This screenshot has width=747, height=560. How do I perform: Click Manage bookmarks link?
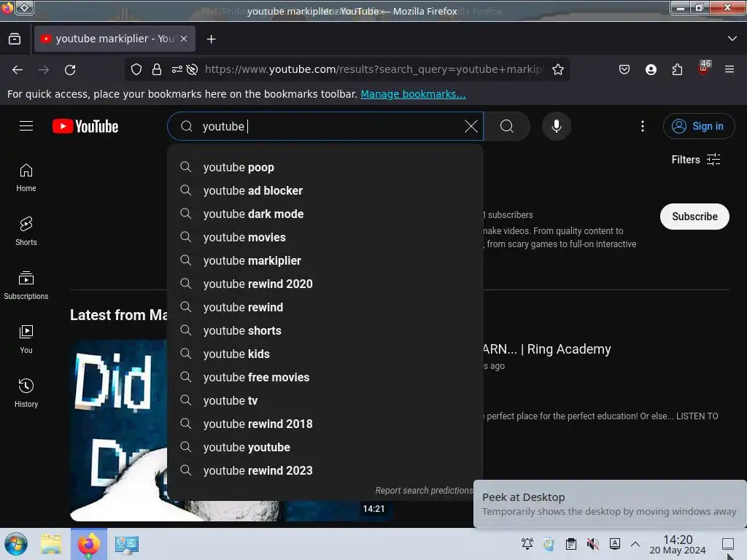(413, 94)
